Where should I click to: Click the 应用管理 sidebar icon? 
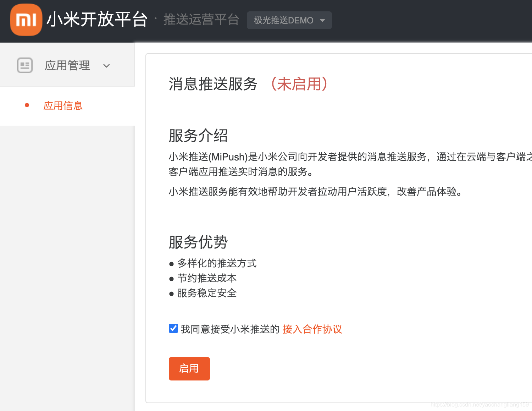coord(25,65)
